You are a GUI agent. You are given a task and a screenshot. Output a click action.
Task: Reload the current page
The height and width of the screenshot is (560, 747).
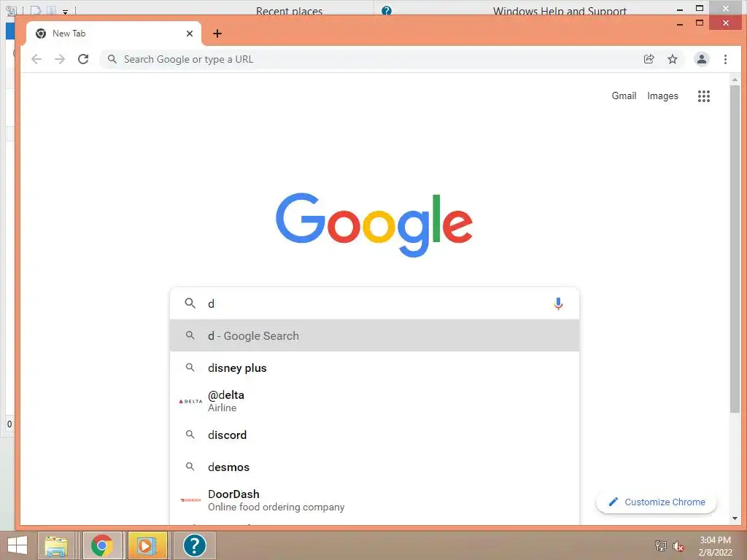pyautogui.click(x=83, y=59)
